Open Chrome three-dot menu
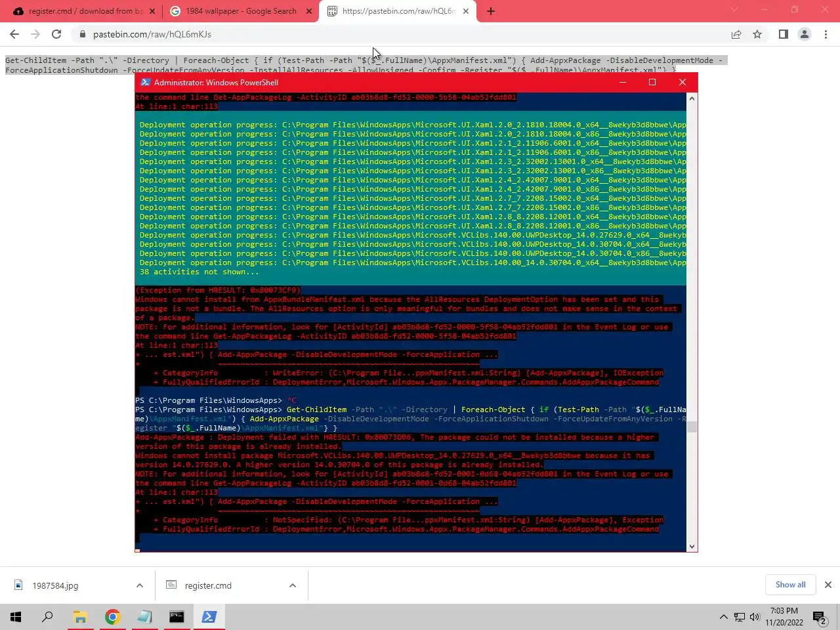Viewport: 840px width, 630px height. click(826, 34)
